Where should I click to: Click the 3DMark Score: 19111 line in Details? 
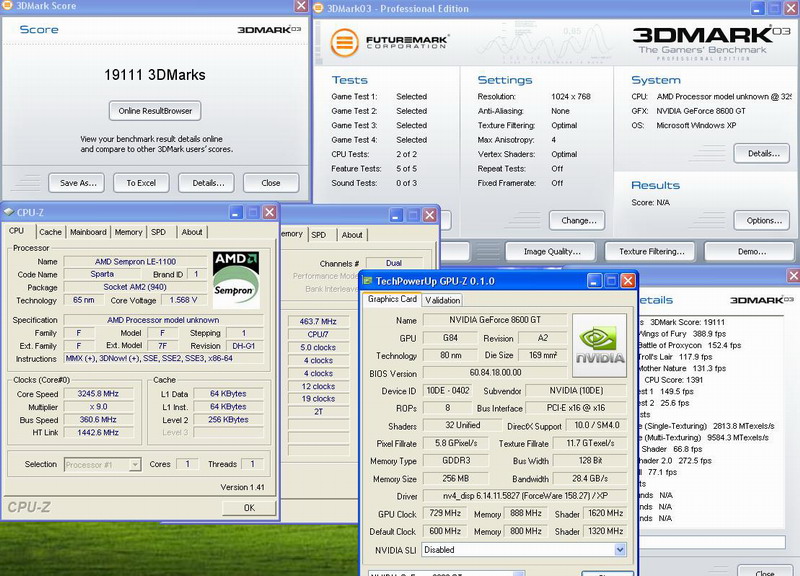pos(688,322)
